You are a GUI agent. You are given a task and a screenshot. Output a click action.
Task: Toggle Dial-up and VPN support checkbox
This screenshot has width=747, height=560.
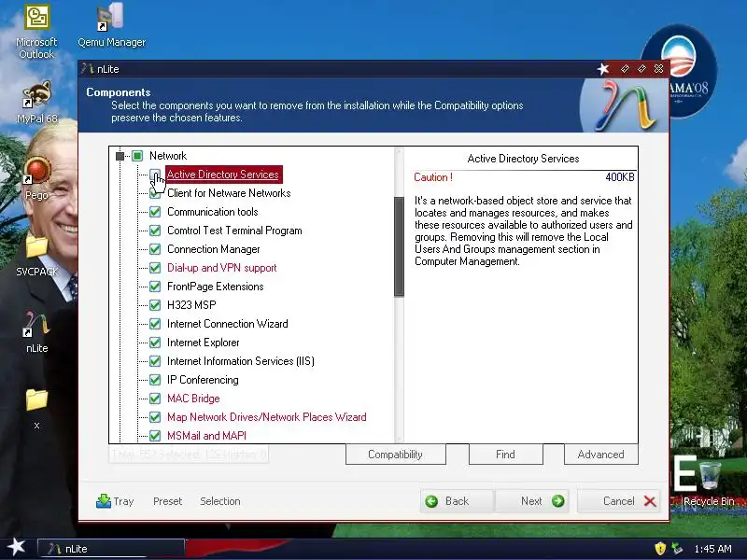point(155,268)
